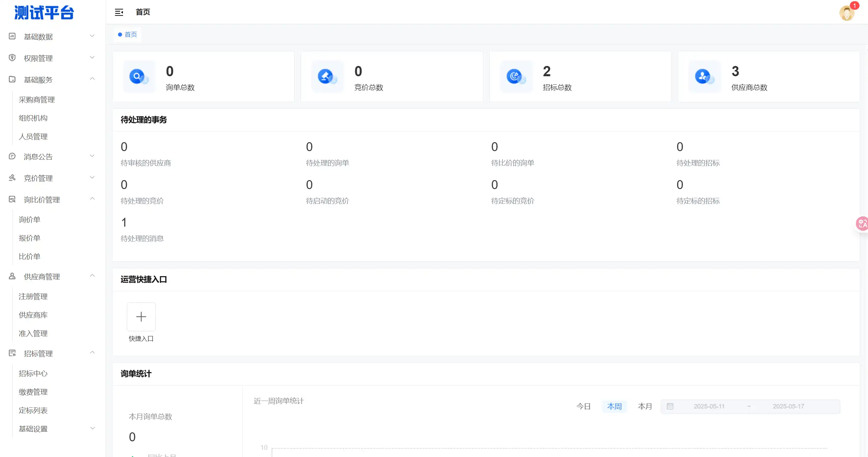Viewport: 868px width, 457px height.
Task: Collapse the 供应商管理 menu chevron
Action: click(92, 276)
